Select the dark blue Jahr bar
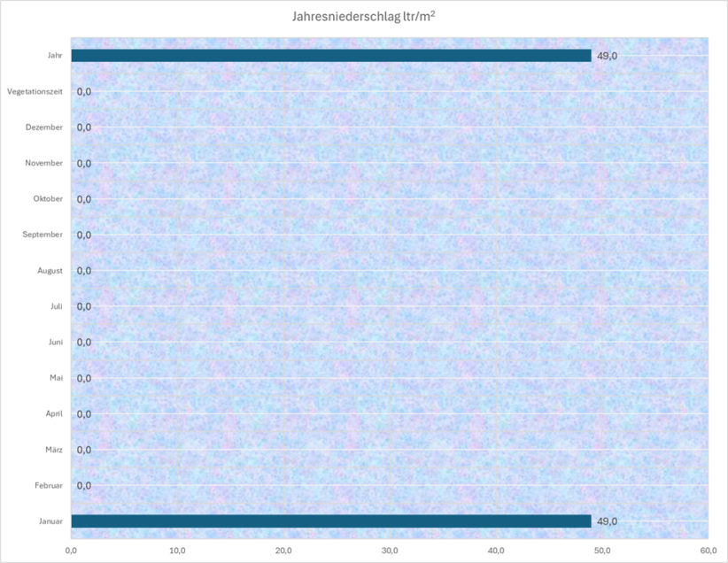This screenshot has height=563, width=728. (x=330, y=56)
